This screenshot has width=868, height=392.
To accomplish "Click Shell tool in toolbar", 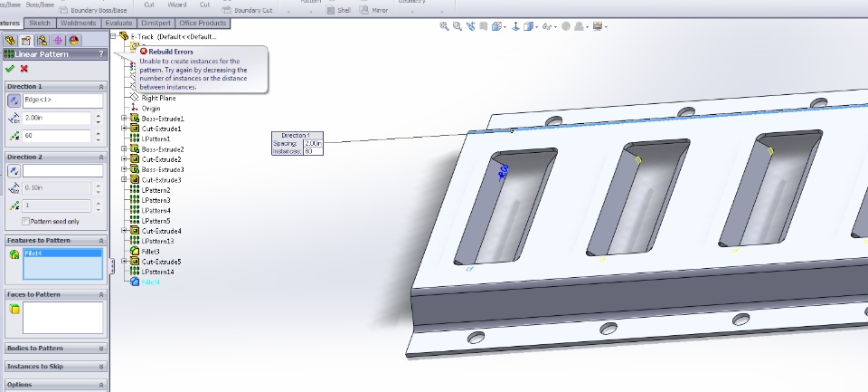I will coord(338,10).
